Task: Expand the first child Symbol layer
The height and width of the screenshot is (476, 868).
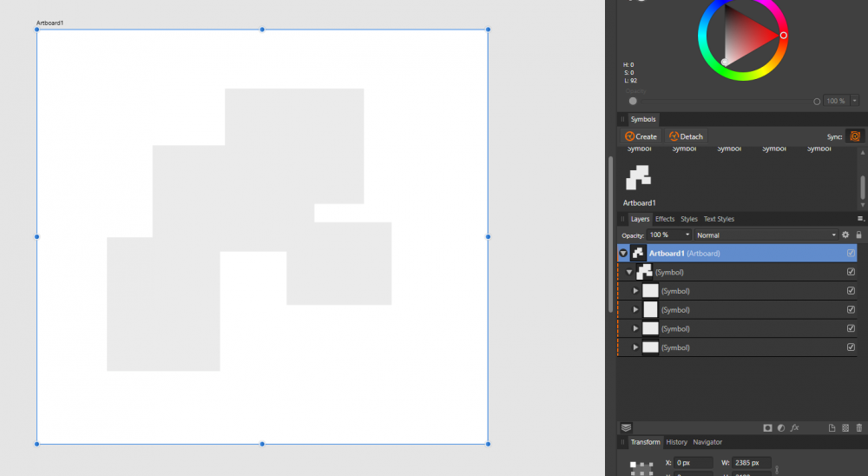Action: click(635, 291)
